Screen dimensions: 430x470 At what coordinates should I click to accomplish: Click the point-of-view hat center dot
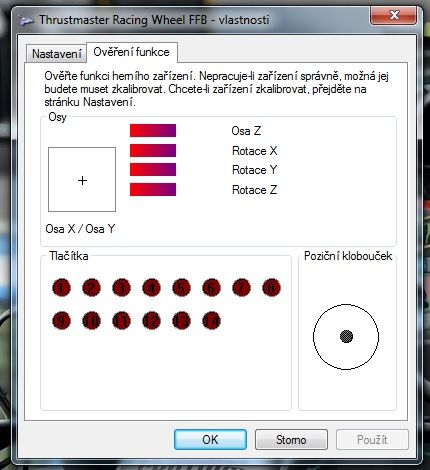[x=346, y=336]
